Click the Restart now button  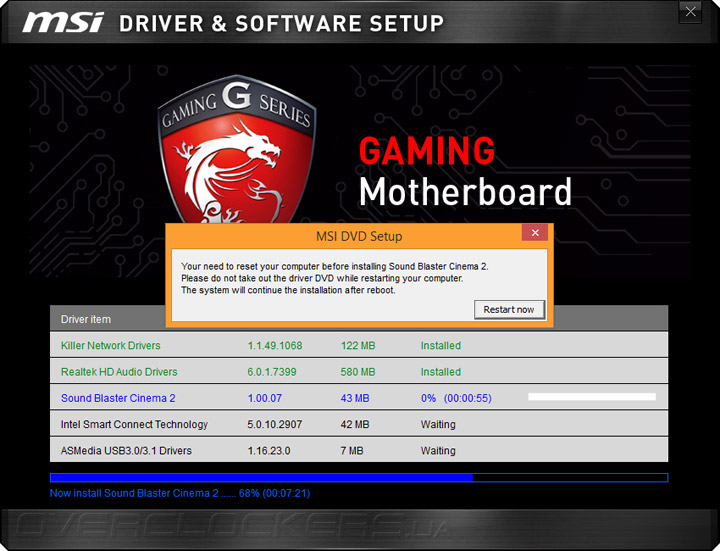[x=509, y=309]
